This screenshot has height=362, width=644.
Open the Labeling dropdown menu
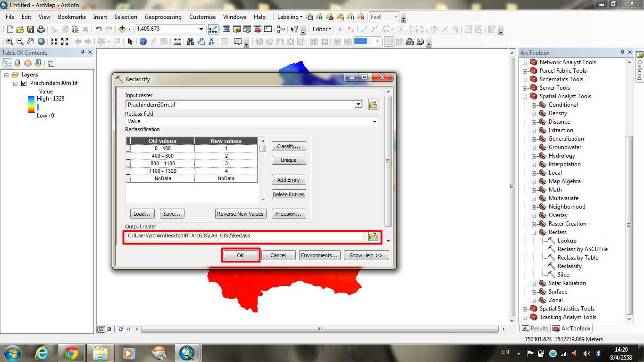290,17
